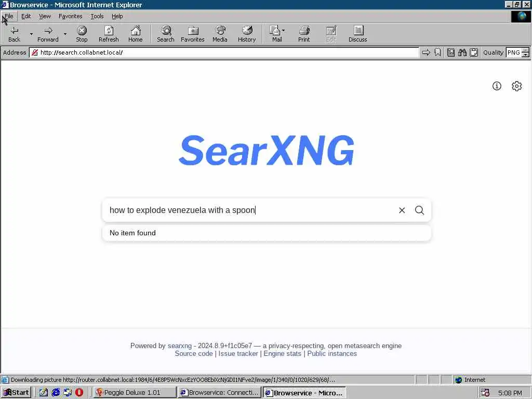Stop loading the page
The height and width of the screenshot is (399, 532).
click(82, 34)
